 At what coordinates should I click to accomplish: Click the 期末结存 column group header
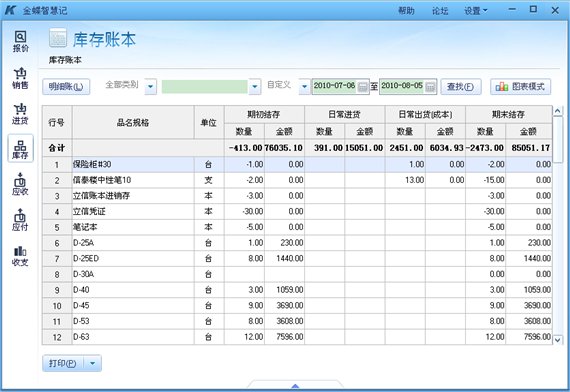(x=508, y=115)
